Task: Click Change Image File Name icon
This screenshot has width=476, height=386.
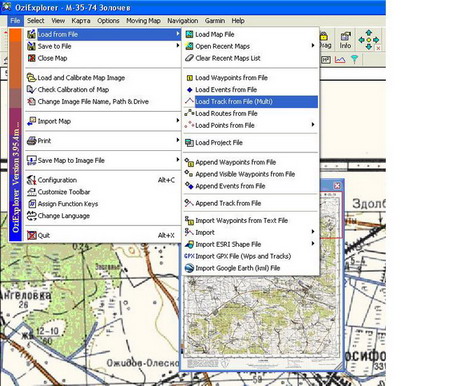Action: pos(31,101)
